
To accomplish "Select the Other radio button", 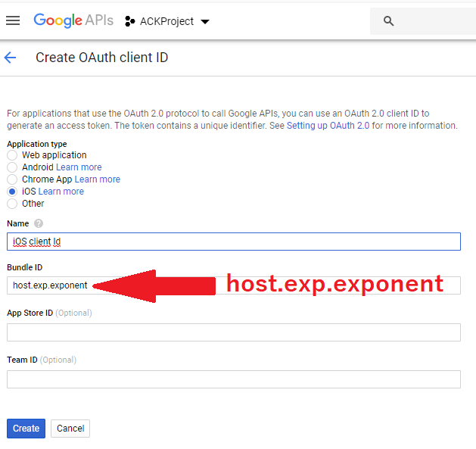I will [12, 204].
